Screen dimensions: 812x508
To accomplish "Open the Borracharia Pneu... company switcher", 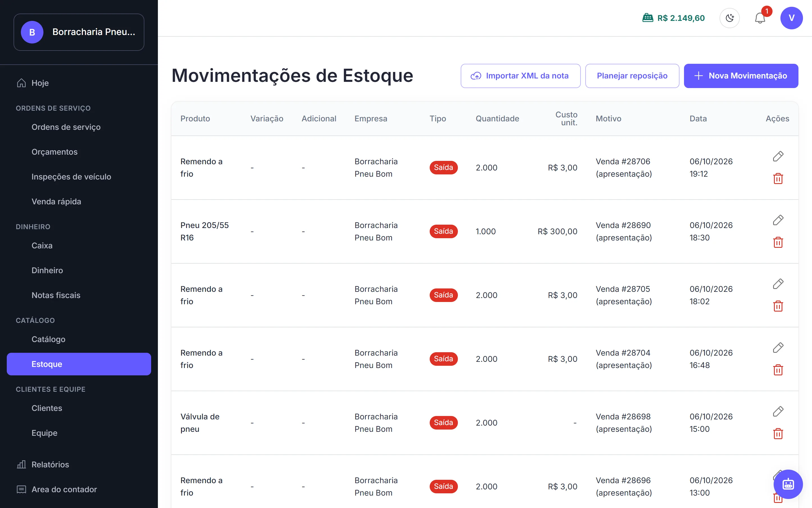I will (x=79, y=32).
